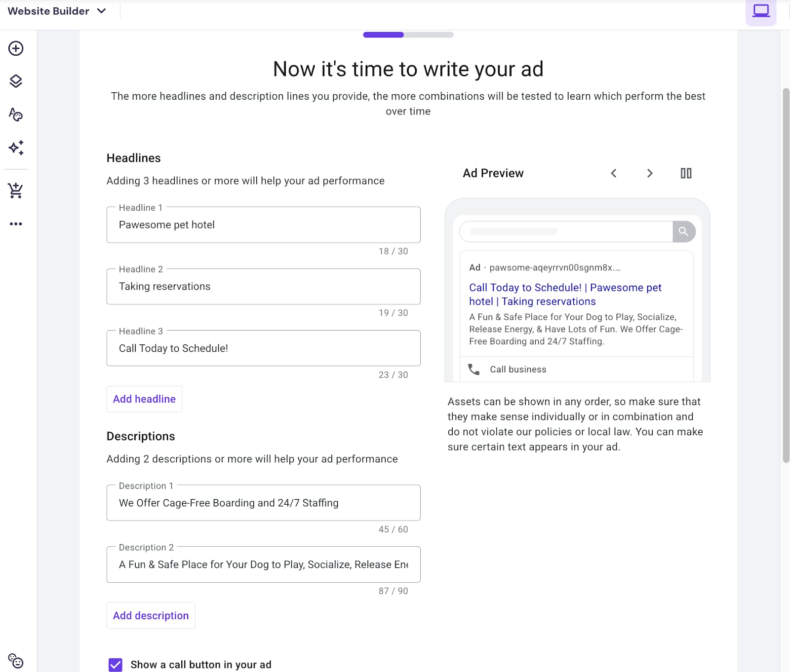Pause the ad preview rotation
The height and width of the screenshot is (672, 790).
coord(686,173)
